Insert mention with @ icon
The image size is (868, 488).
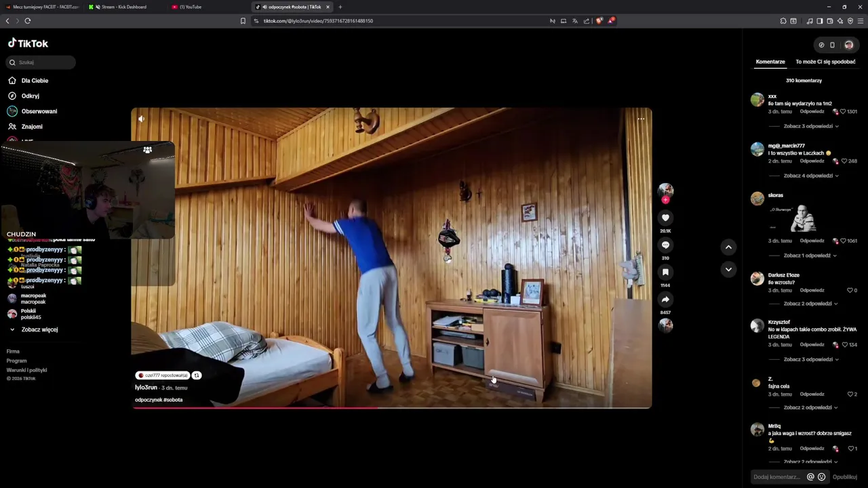(x=810, y=476)
